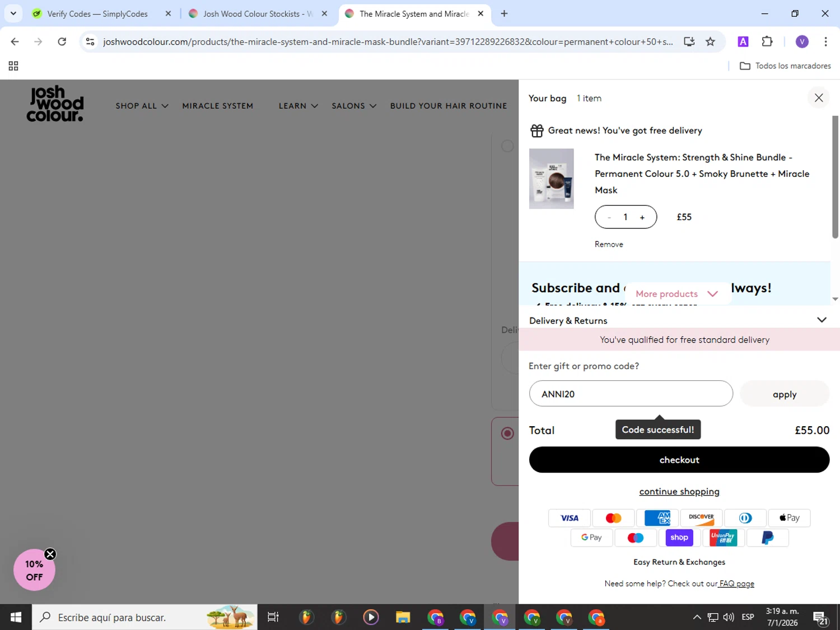This screenshot has width=840, height=630.
Task: Select the dimmed selected radio button behind the bag
Action: 507,433
